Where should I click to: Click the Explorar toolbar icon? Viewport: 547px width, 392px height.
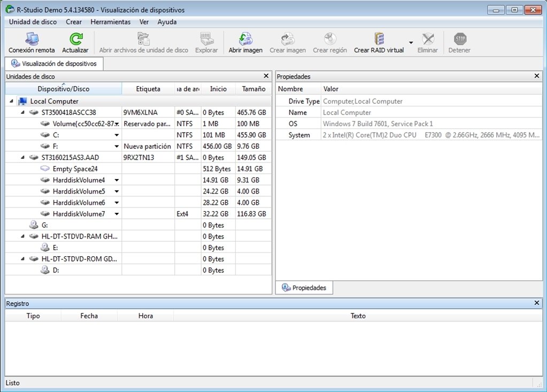pos(206,39)
